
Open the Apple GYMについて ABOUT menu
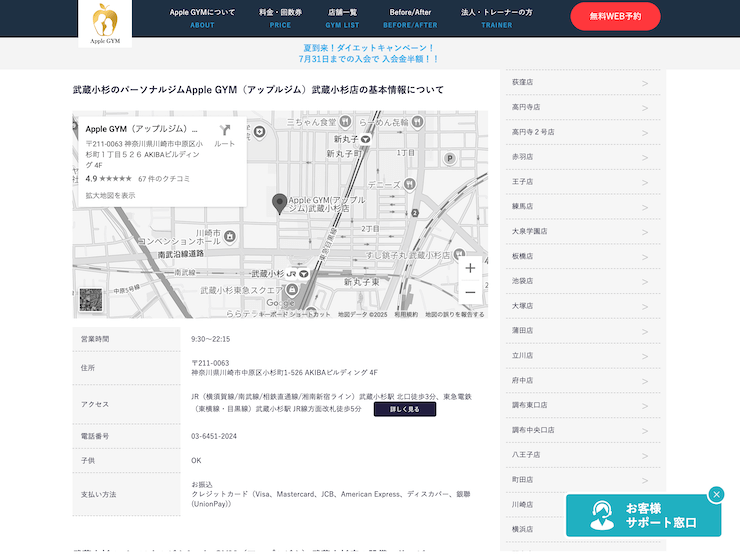pos(202,18)
